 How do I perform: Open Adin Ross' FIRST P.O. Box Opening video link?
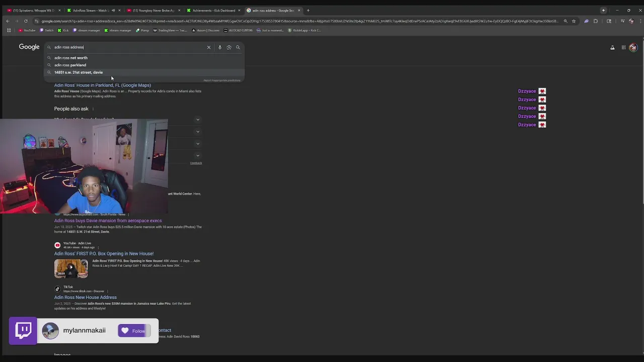tap(104, 254)
